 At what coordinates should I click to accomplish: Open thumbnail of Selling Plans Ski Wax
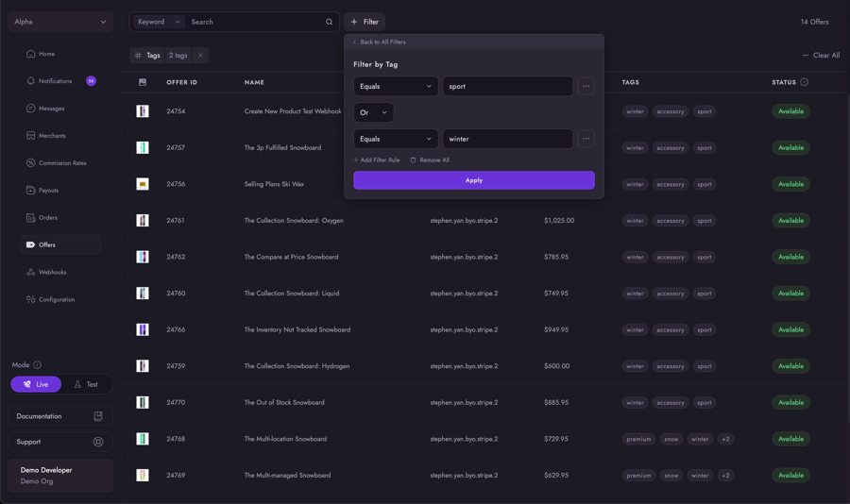click(x=143, y=184)
